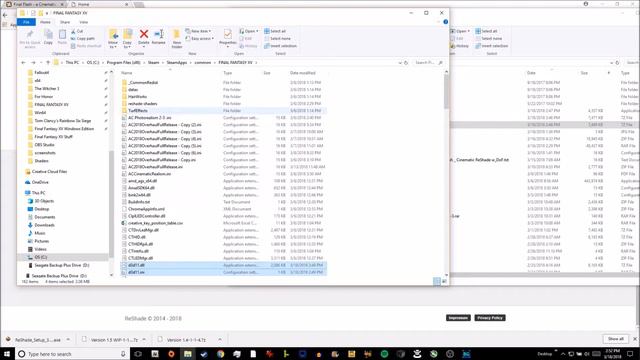Click Program Files (x86) breadcrumb
Image resolution: width=640 pixels, height=360 pixels.
tap(124, 62)
